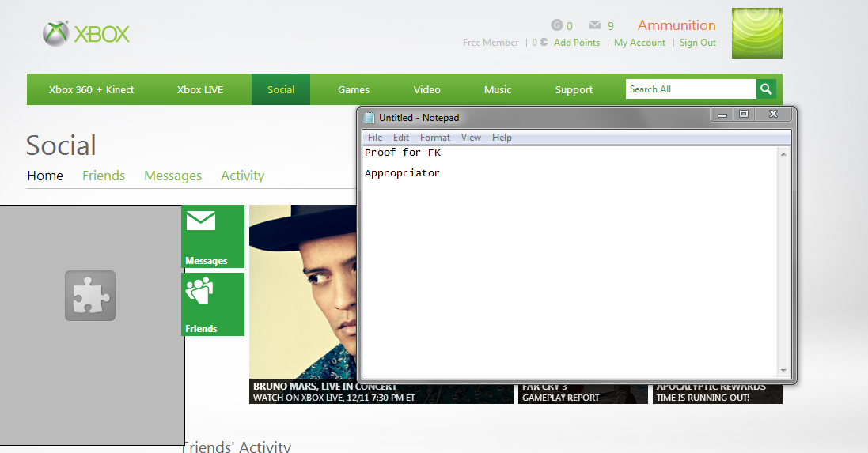Click the missing plugin puzzle icon
The width and height of the screenshot is (868, 453).
(90, 296)
